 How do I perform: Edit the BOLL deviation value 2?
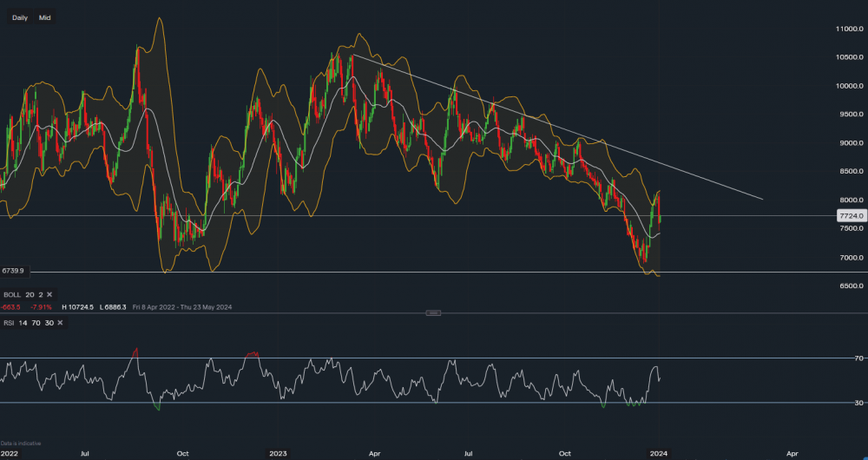click(x=39, y=295)
